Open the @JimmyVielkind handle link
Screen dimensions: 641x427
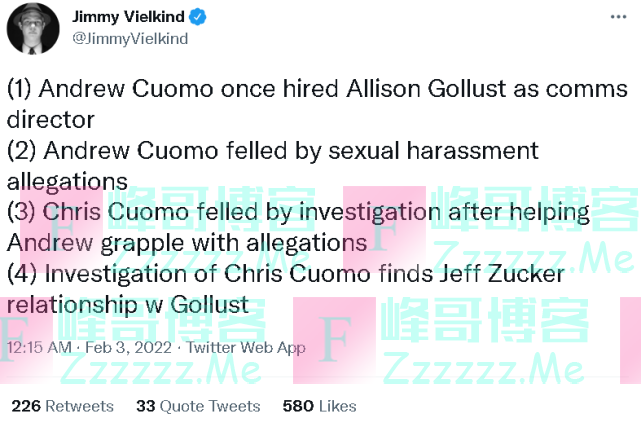[x=128, y=39]
